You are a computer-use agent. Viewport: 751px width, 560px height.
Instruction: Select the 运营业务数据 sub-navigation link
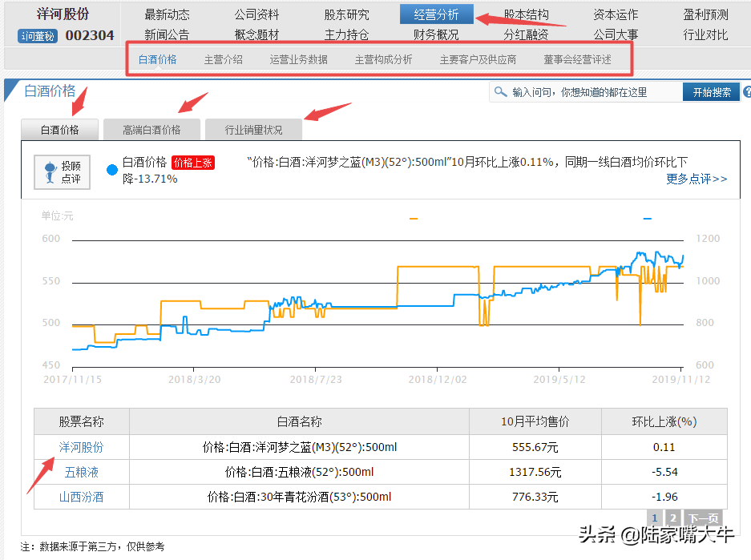(298, 59)
